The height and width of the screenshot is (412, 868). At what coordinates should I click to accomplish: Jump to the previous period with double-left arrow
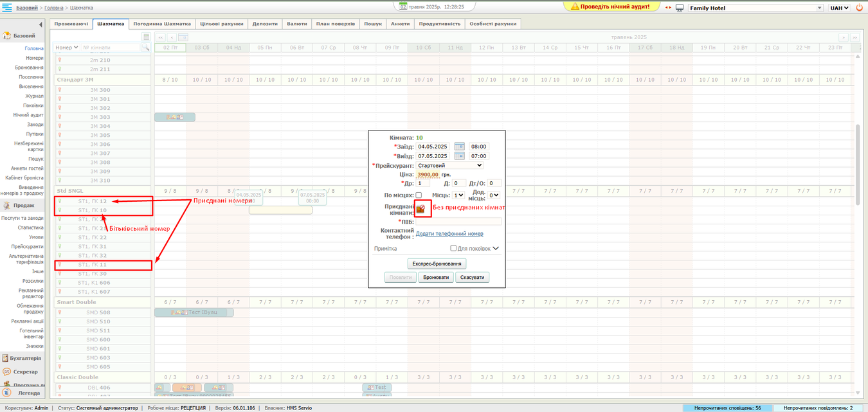coord(161,38)
